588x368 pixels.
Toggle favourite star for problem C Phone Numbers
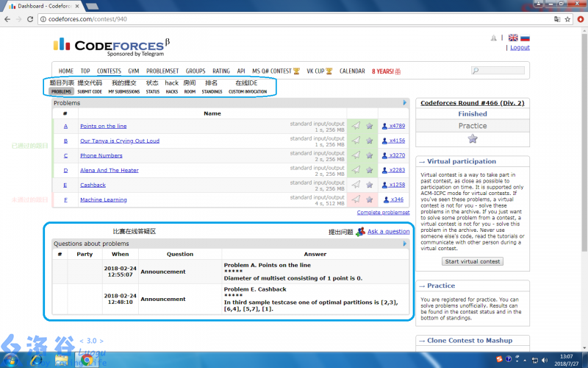click(x=370, y=155)
